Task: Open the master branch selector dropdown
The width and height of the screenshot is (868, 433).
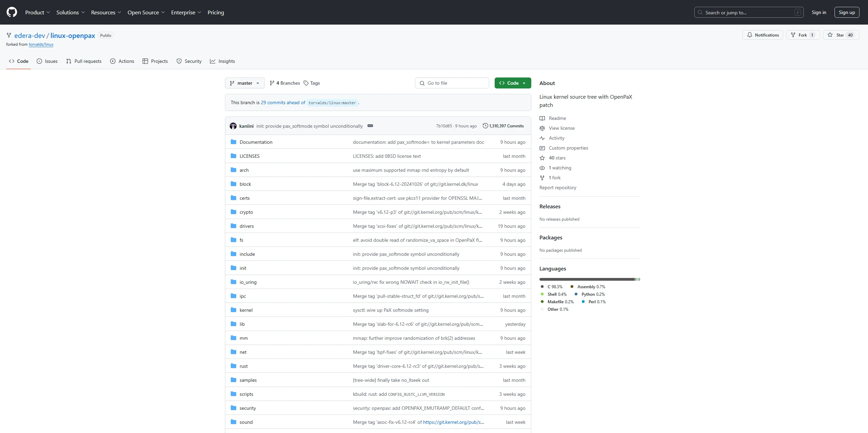Action: pyautogui.click(x=244, y=83)
